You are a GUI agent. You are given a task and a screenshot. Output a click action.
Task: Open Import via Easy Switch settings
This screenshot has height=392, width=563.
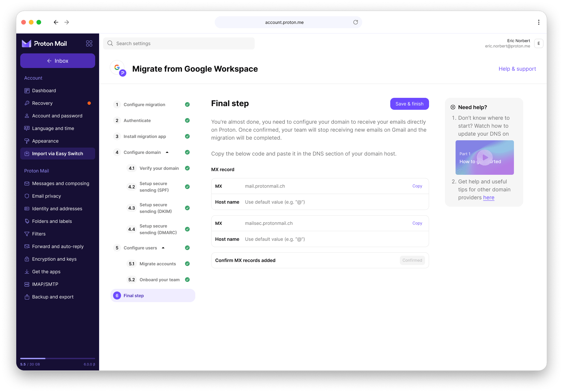tap(58, 154)
